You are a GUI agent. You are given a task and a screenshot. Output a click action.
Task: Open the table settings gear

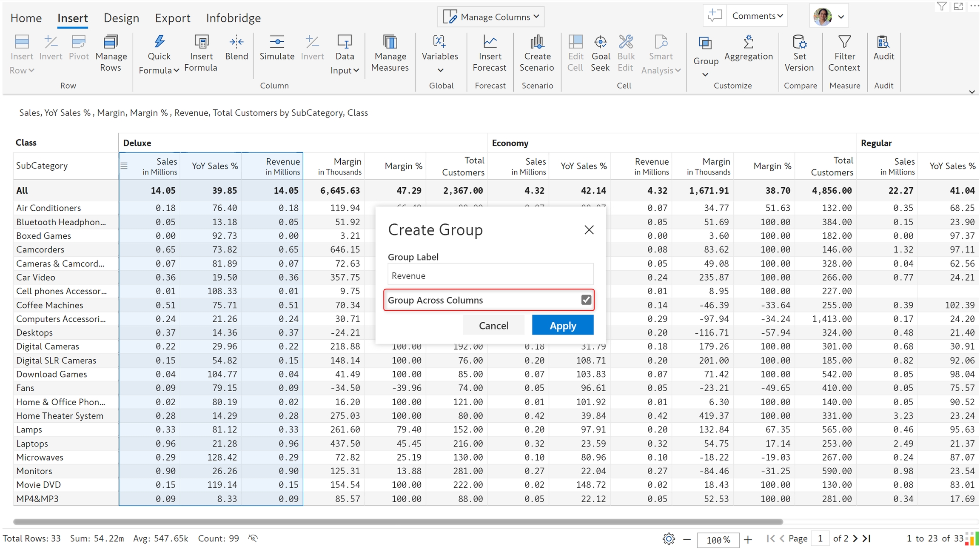click(x=668, y=539)
